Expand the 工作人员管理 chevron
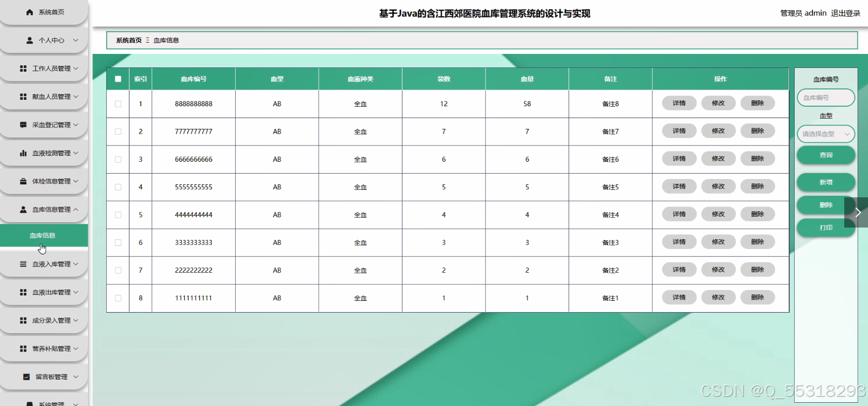The height and width of the screenshot is (406, 868). click(x=76, y=68)
